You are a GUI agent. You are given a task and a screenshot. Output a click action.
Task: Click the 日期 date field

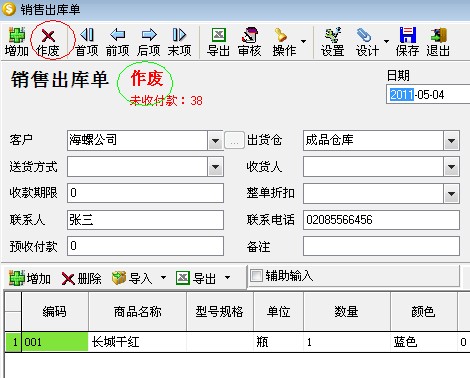(428, 95)
